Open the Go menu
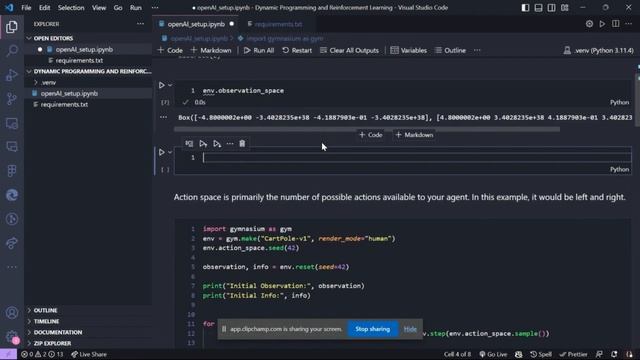 (x=118, y=8)
